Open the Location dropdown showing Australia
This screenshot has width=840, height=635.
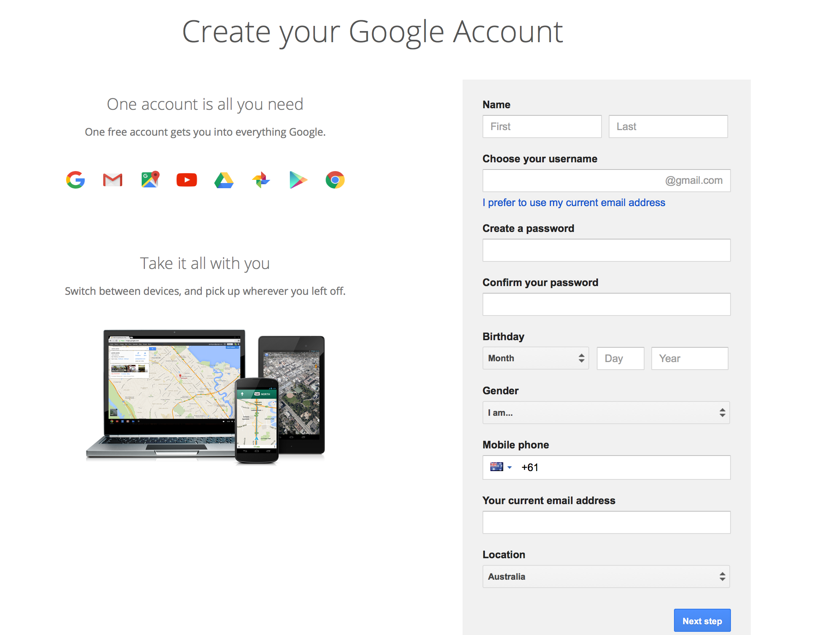point(606,577)
